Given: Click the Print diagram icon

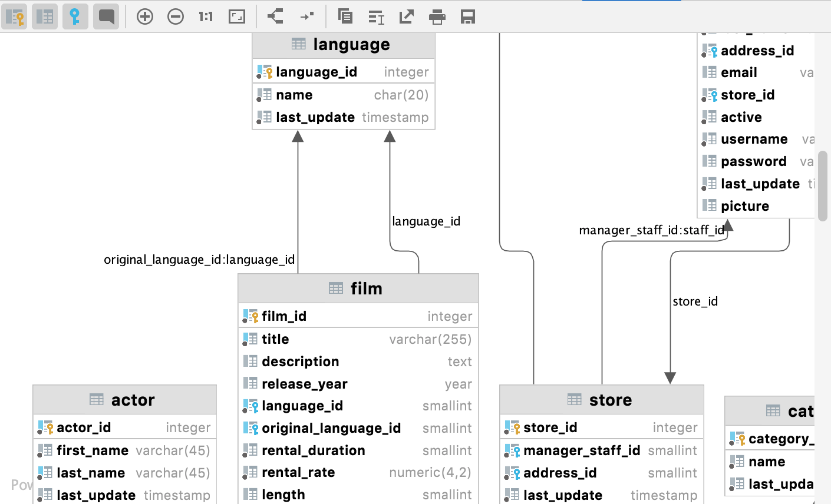Looking at the screenshot, I should (437, 16).
